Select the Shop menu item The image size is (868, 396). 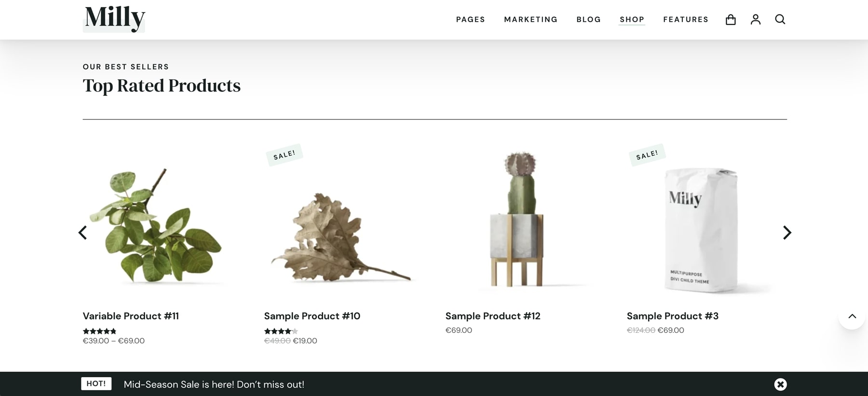[632, 20]
